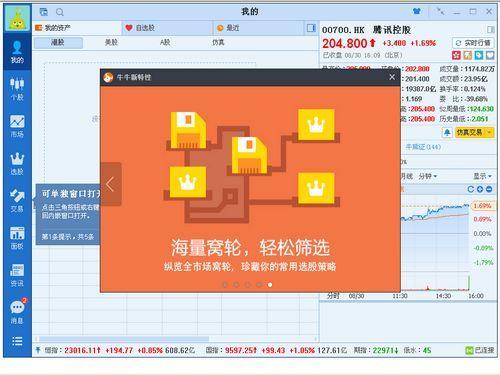Click the horizontal scrollbar under the grid
This screenshot has width=500, height=375.
point(123,339)
